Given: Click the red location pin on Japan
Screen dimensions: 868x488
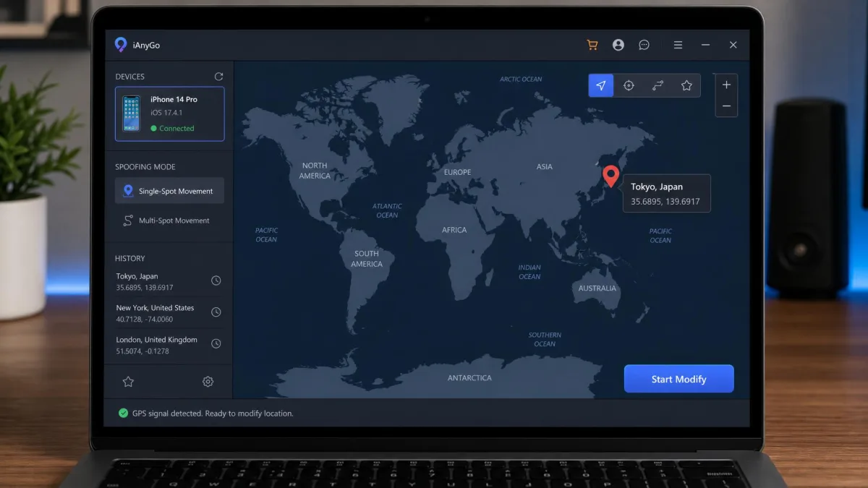Looking at the screenshot, I should pyautogui.click(x=611, y=176).
